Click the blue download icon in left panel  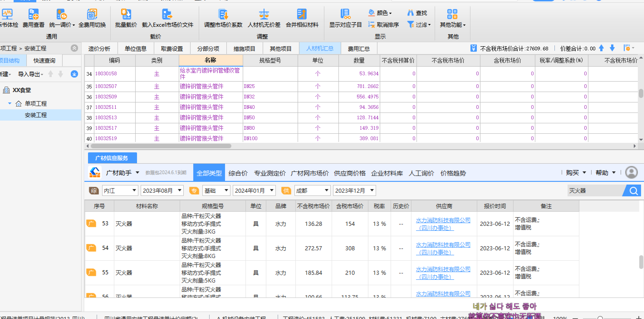point(74,74)
